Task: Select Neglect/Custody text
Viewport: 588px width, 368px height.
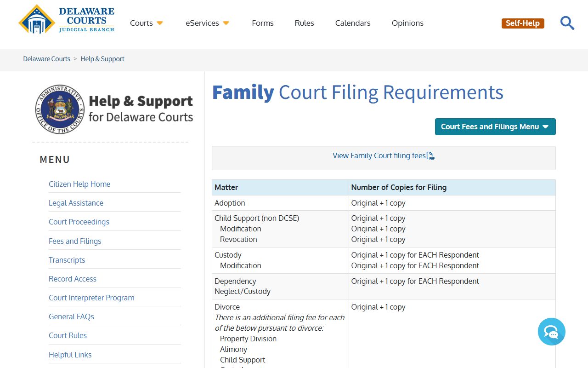Action: 243,291
